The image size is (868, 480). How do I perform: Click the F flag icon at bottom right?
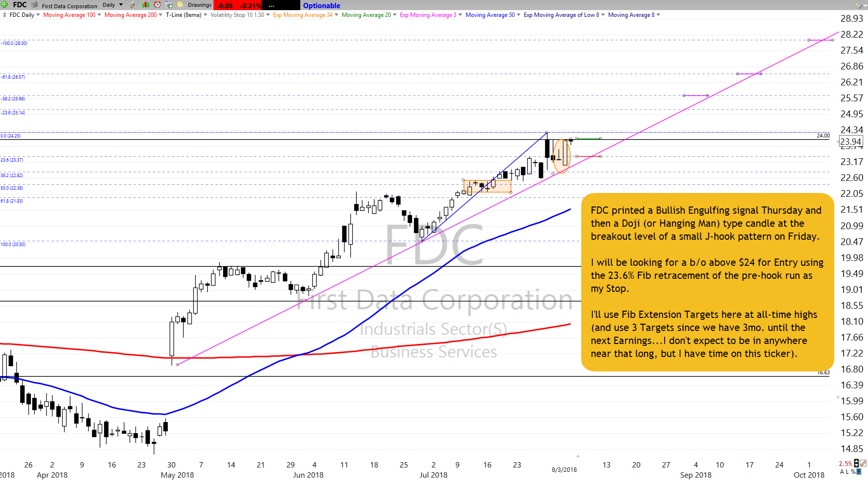(x=859, y=471)
